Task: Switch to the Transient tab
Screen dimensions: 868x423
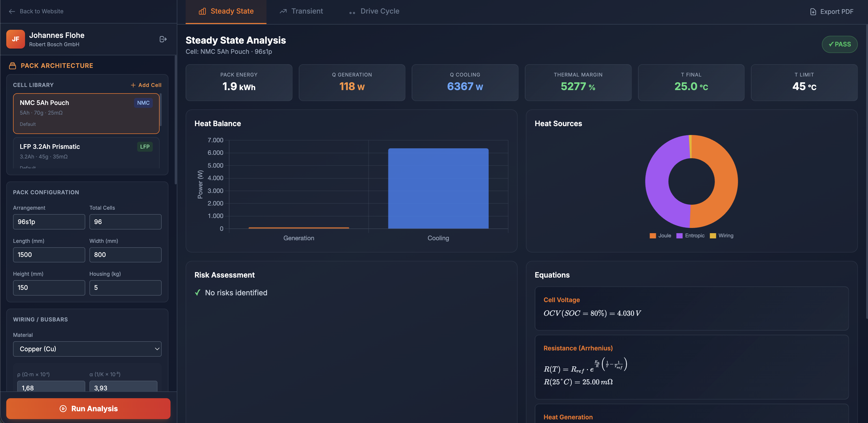Action: 301,11
